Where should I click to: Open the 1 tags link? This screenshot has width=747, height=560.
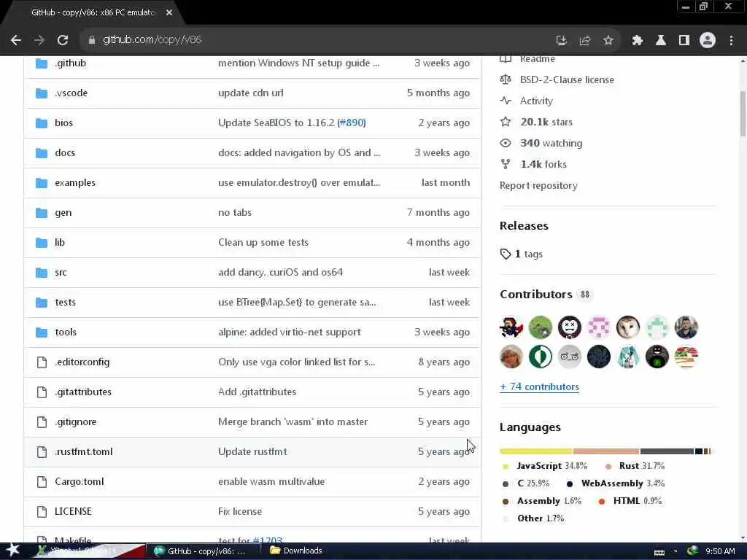tap(528, 254)
